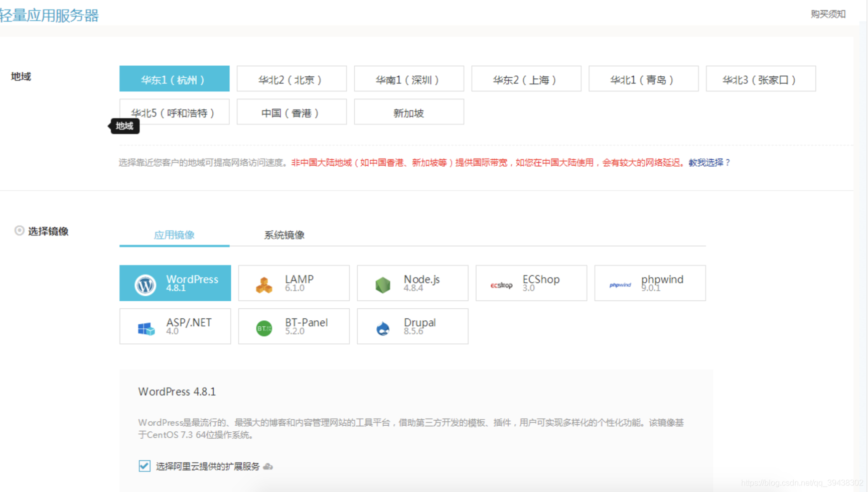
Task: Uncheck 选择阿里云提供的扩展服务
Action: point(144,466)
